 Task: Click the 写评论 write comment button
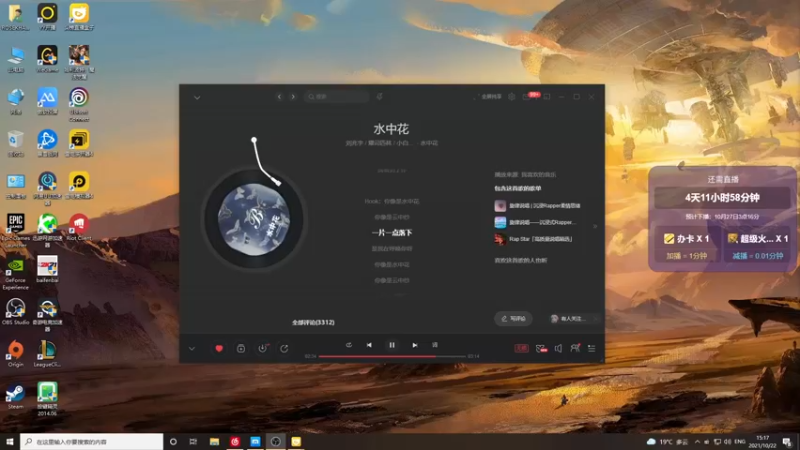coord(513,318)
